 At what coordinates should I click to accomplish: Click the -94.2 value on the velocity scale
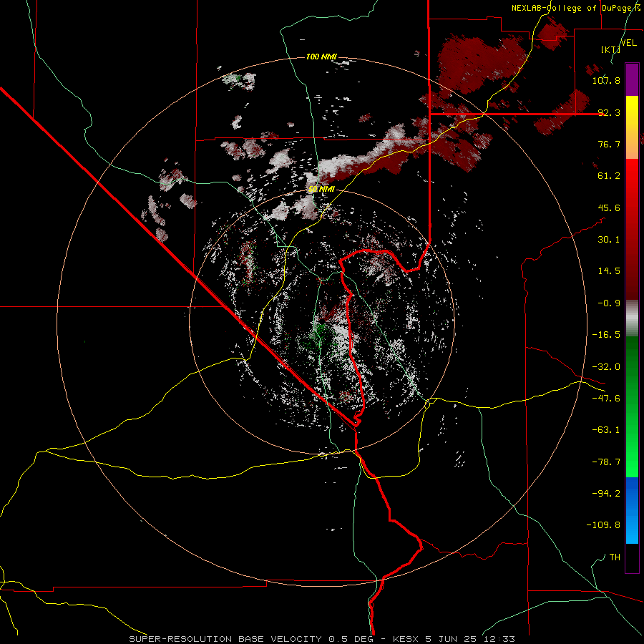tap(606, 494)
